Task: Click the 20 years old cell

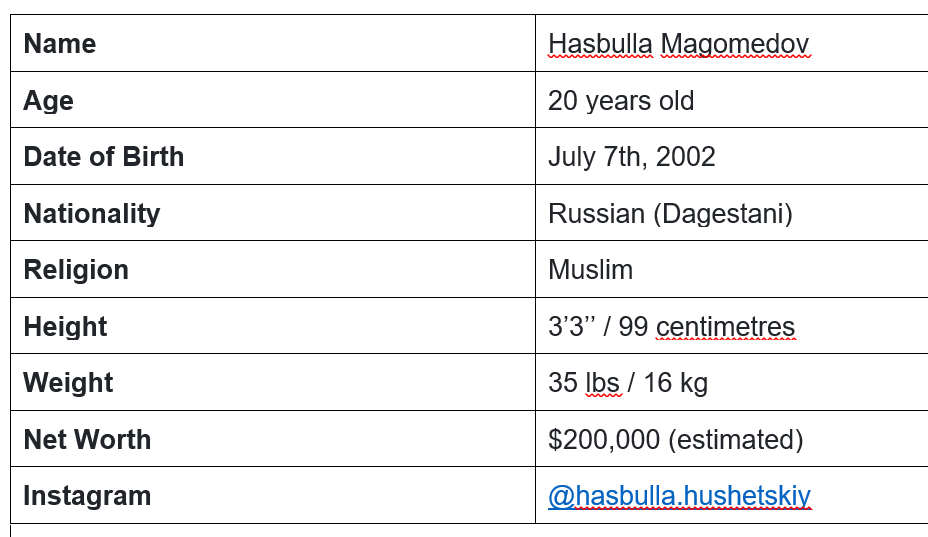Action: tap(732, 99)
